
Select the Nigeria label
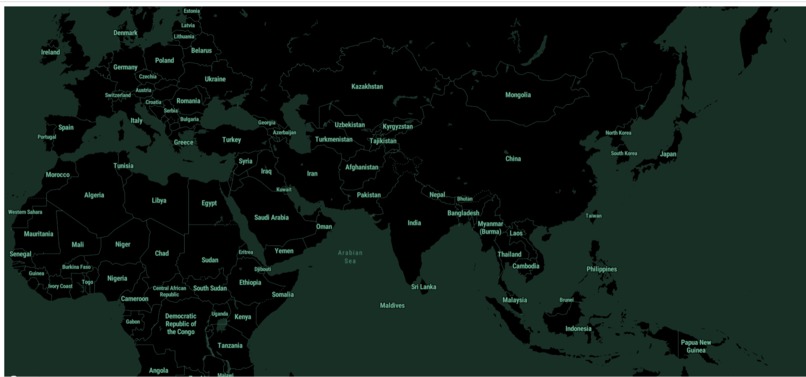[117, 279]
